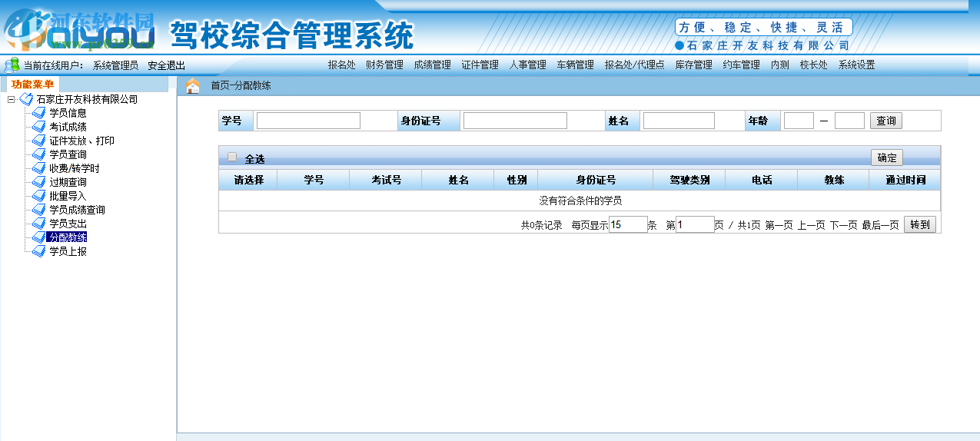The image size is (980, 441).
Task: Open the 车辆管理 menu
Action: pyautogui.click(x=575, y=65)
